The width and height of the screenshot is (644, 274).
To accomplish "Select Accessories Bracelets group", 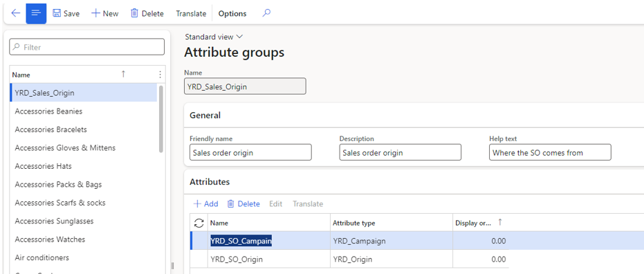I will [x=84, y=129].
